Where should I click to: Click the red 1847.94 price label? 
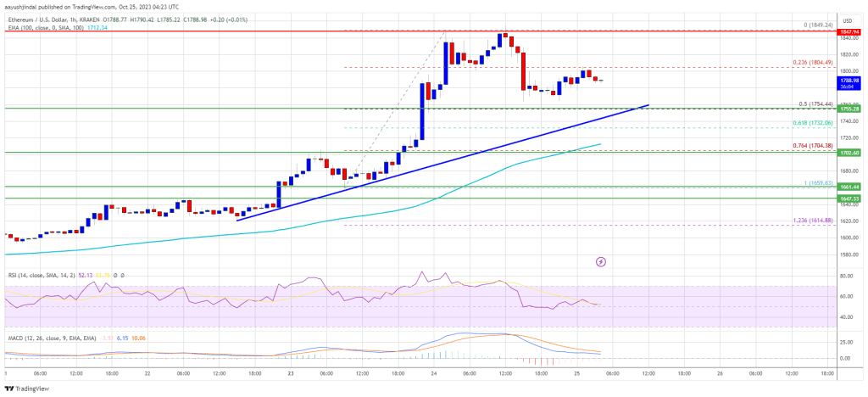click(x=849, y=31)
